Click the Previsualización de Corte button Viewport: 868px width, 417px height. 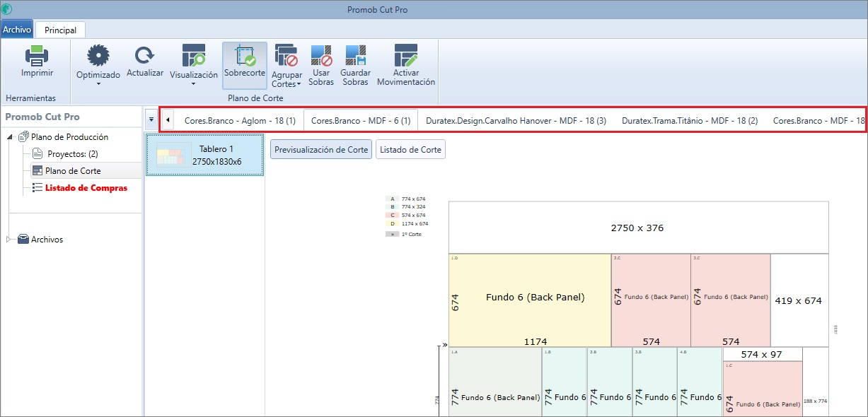[x=321, y=150]
